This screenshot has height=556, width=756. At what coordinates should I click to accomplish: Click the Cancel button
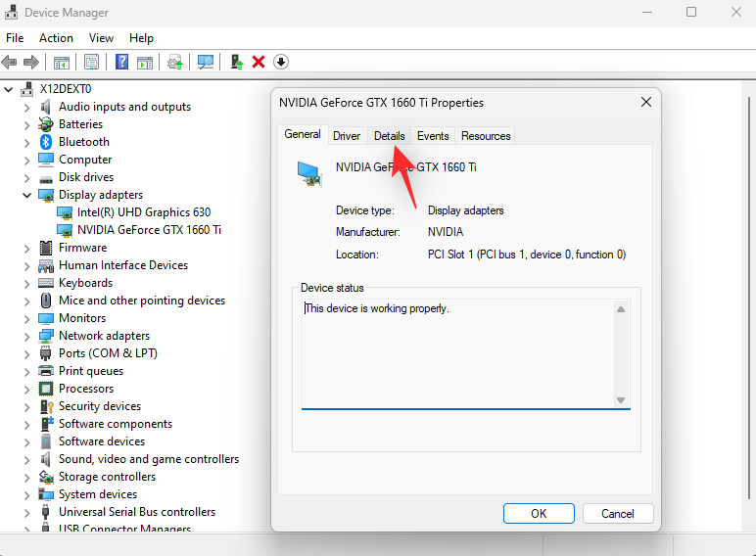pyautogui.click(x=617, y=513)
